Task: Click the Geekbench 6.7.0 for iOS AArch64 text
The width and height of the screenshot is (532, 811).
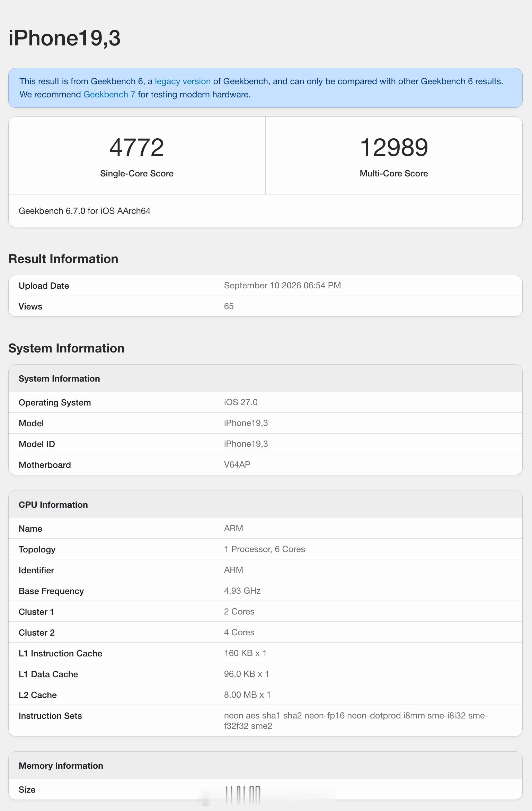Action: [x=85, y=211]
